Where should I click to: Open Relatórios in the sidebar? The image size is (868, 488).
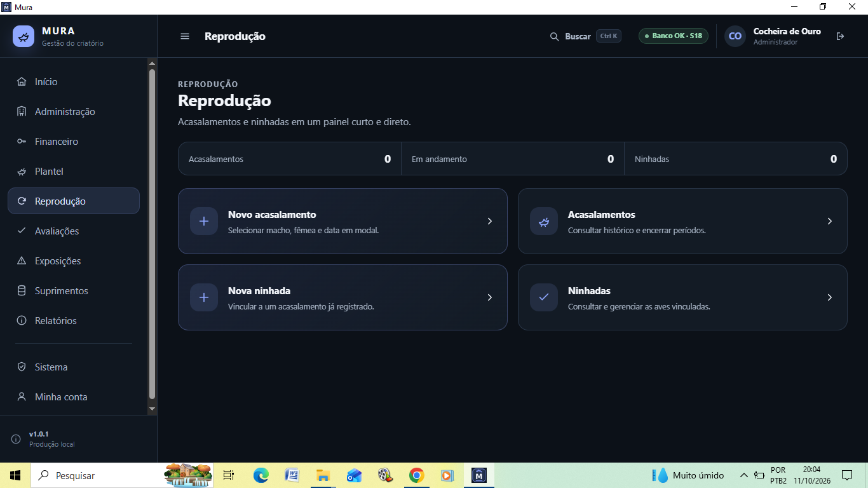pos(74,320)
